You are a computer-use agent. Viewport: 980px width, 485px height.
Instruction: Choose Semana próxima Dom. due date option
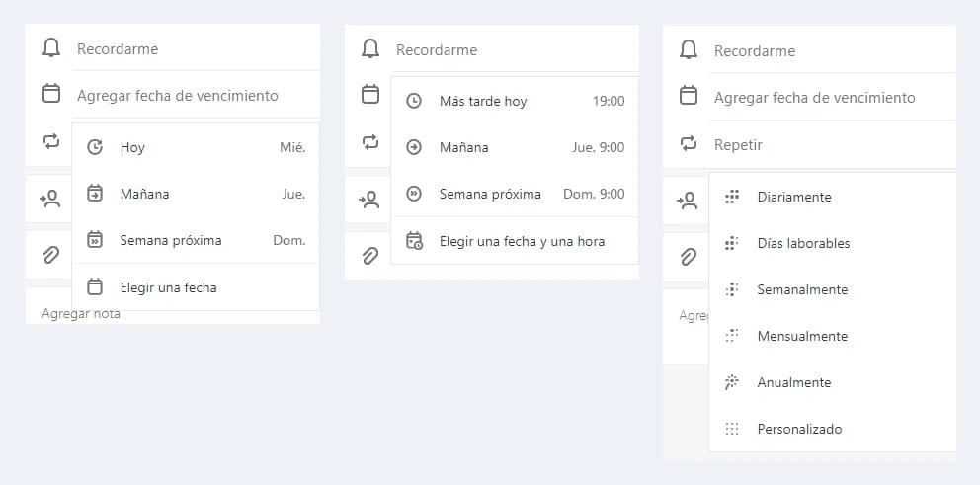tap(196, 240)
